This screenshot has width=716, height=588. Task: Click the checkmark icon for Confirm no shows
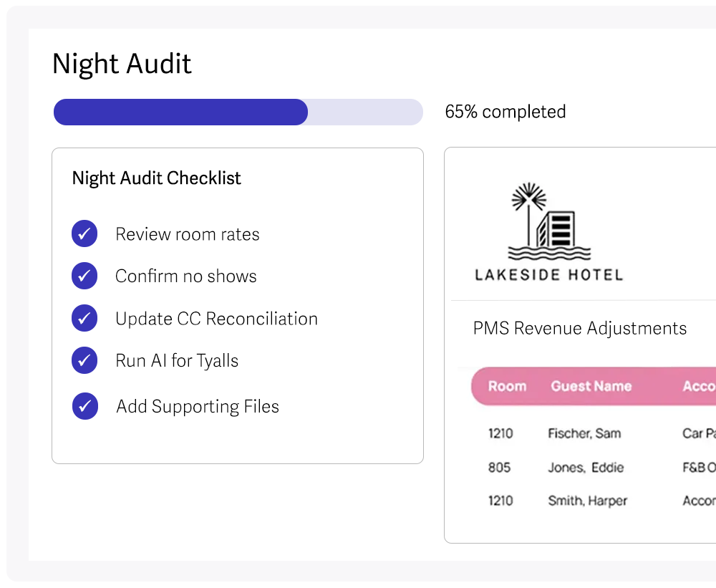click(x=84, y=276)
